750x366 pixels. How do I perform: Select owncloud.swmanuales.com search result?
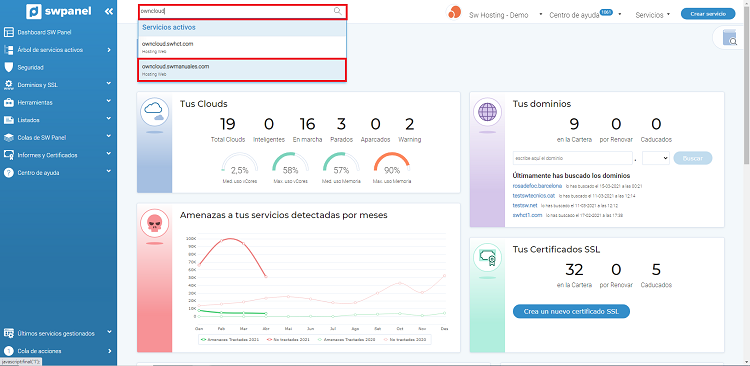click(242, 70)
